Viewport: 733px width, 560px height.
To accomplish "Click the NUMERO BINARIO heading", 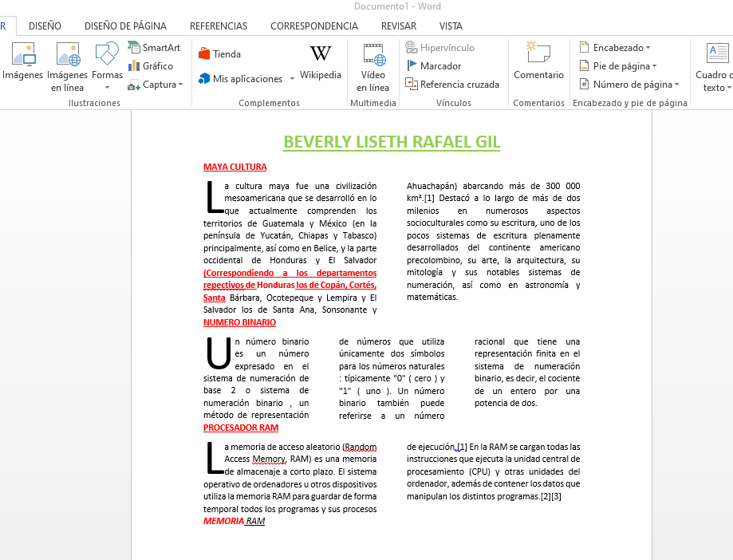I will [x=239, y=322].
